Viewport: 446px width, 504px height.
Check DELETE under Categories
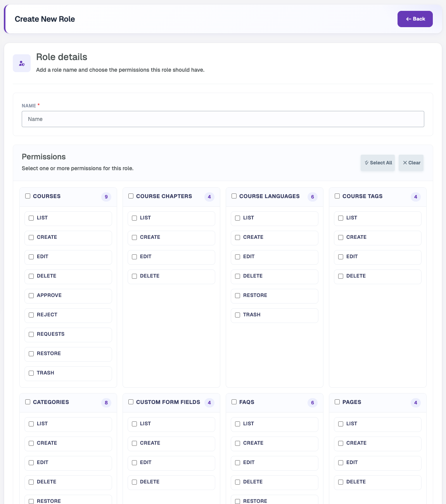coord(31,482)
